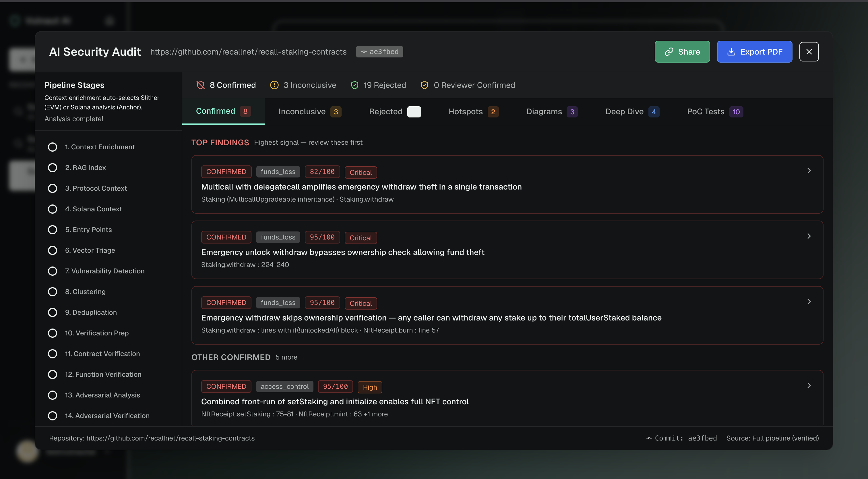Switch to the Confirmed tab
Screen dimensions: 868x479
[x=223, y=111]
